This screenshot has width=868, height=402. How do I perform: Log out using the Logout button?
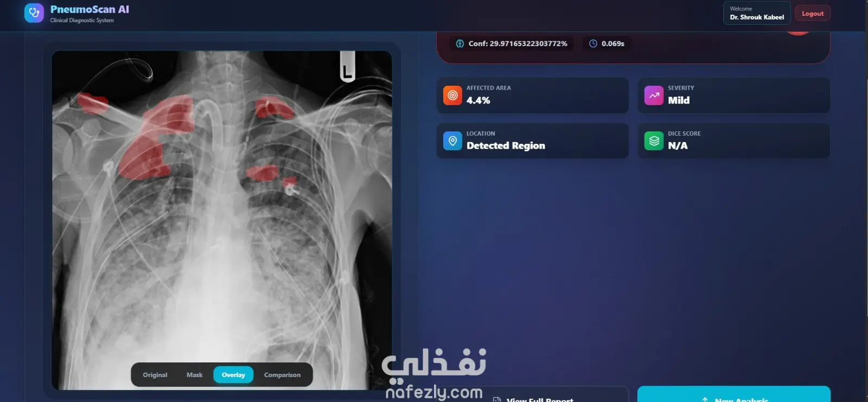click(813, 14)
